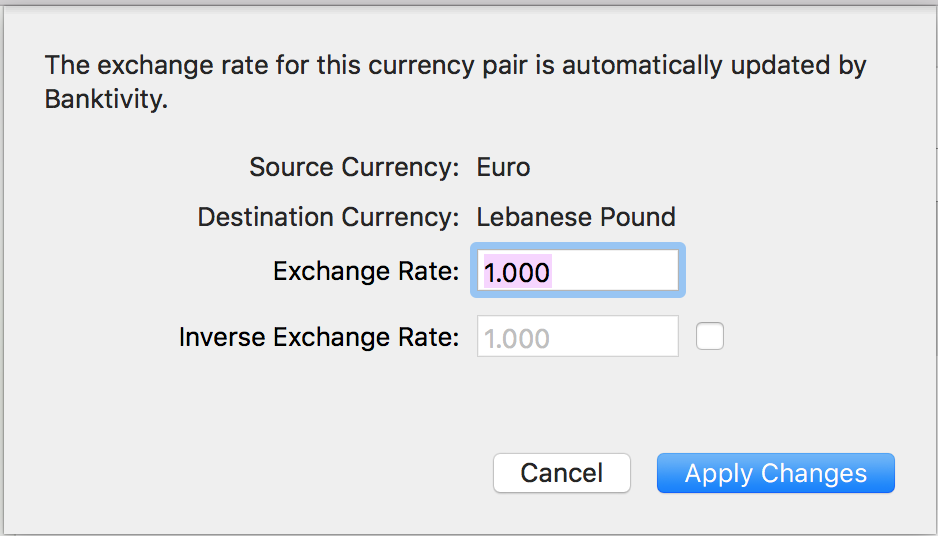Apply Changes to the currency pair
This screenshot has width=938, height=536.
(x=776, y=473)
